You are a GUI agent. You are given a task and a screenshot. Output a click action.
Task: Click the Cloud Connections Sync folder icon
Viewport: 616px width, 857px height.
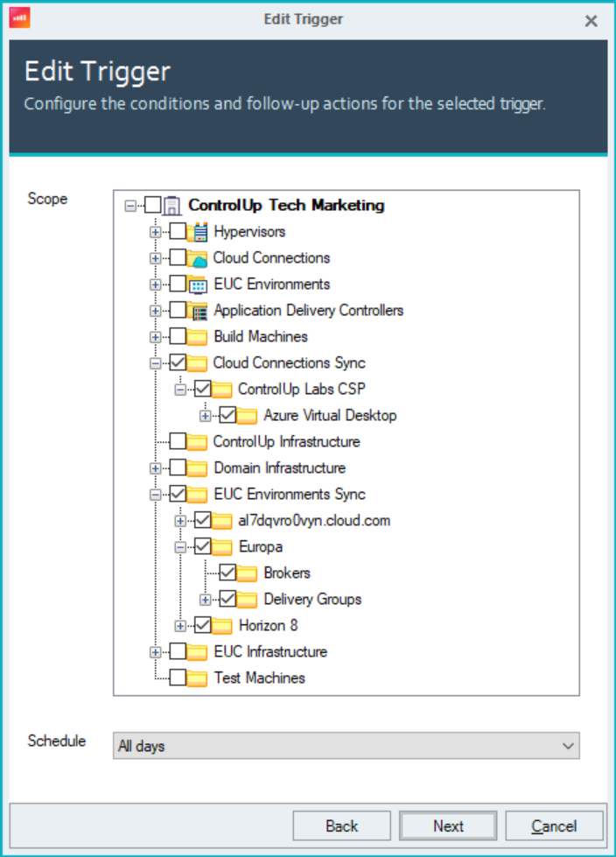[197, 363]
